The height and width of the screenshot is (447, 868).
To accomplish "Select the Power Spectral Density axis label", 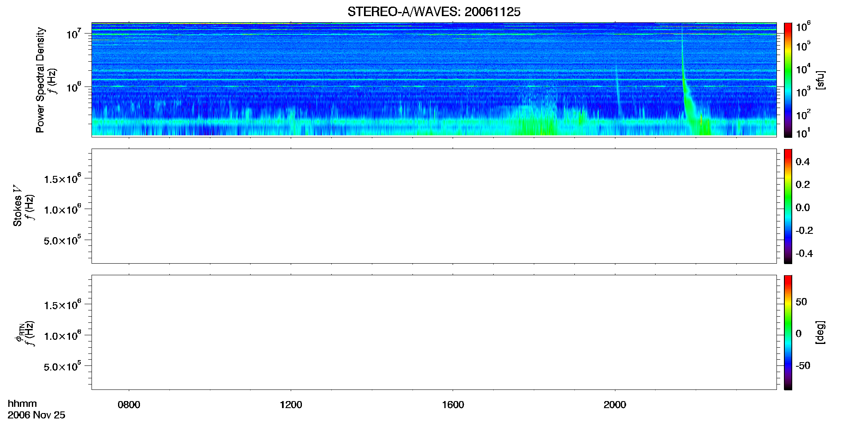I will point(40,80).
